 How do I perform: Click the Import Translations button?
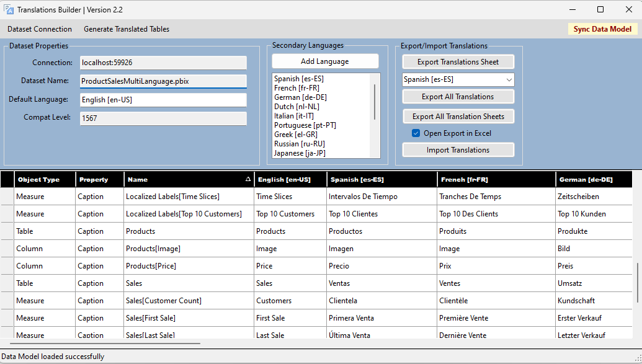tap(458, 150)
